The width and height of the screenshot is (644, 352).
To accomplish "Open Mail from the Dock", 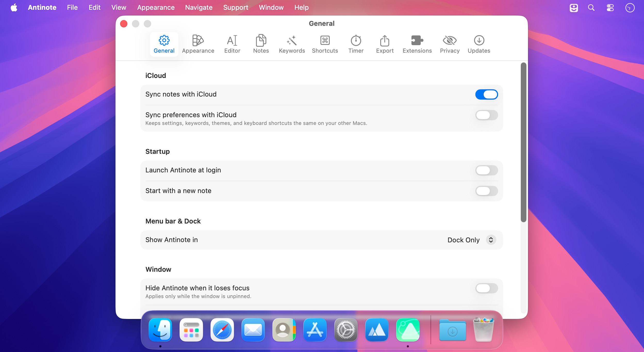I will [253, 330].
